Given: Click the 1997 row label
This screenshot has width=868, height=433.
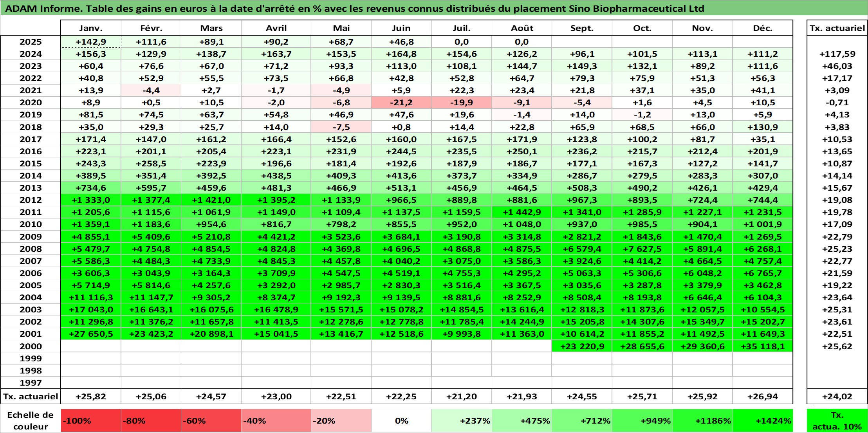Looking at the screenshot, I should point(31,383).
